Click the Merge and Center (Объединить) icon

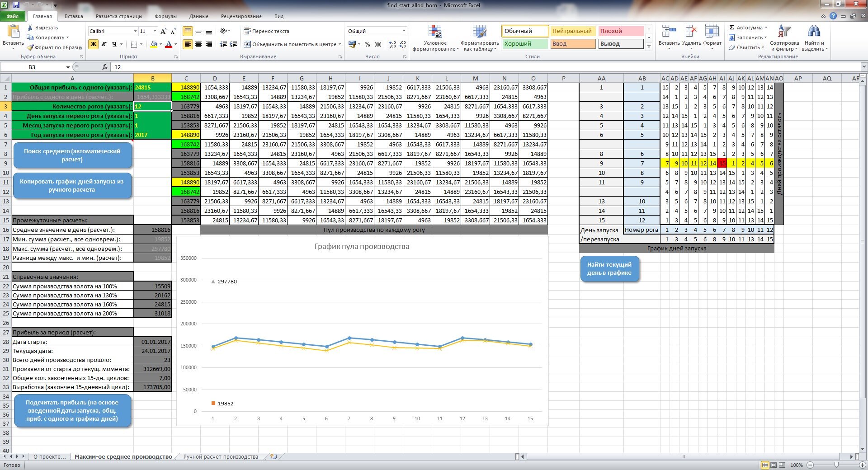click(247, 44)
